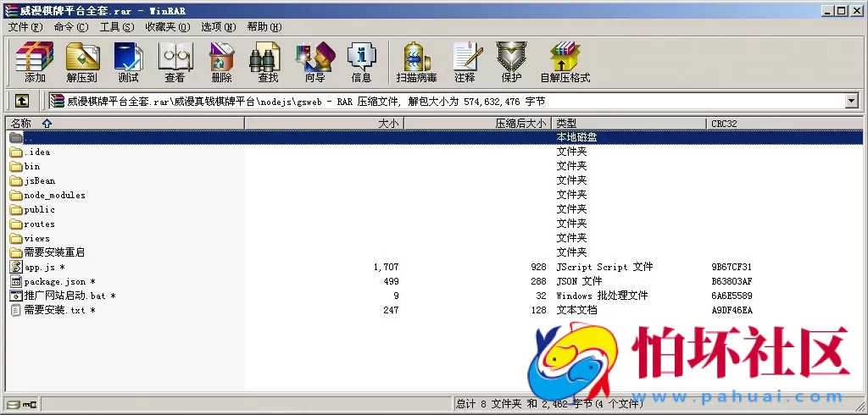Sort by Type (类型) column header

tap(629, 124)
